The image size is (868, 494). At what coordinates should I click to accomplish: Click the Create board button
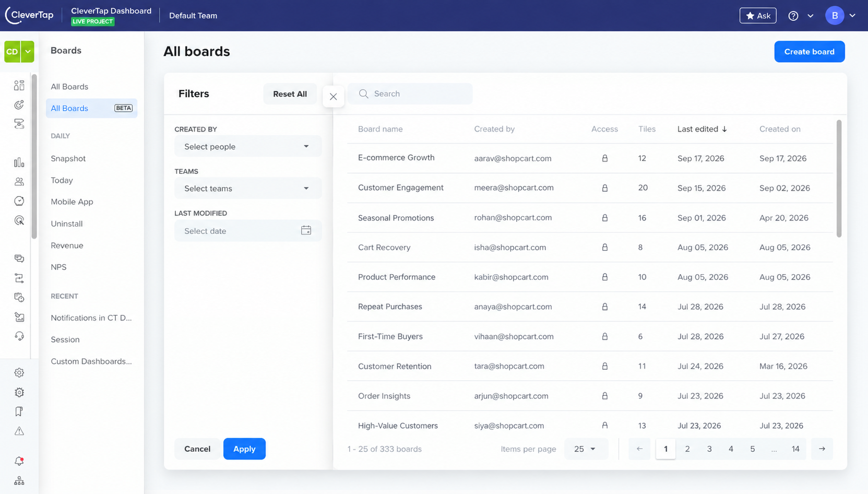[810, 52]
